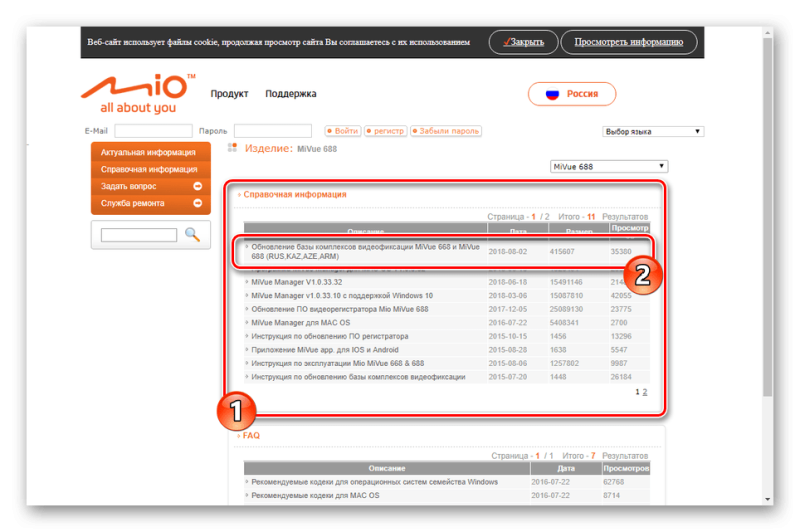
Task: Click the Справочная информация section heading
Action: pos(294,194)
